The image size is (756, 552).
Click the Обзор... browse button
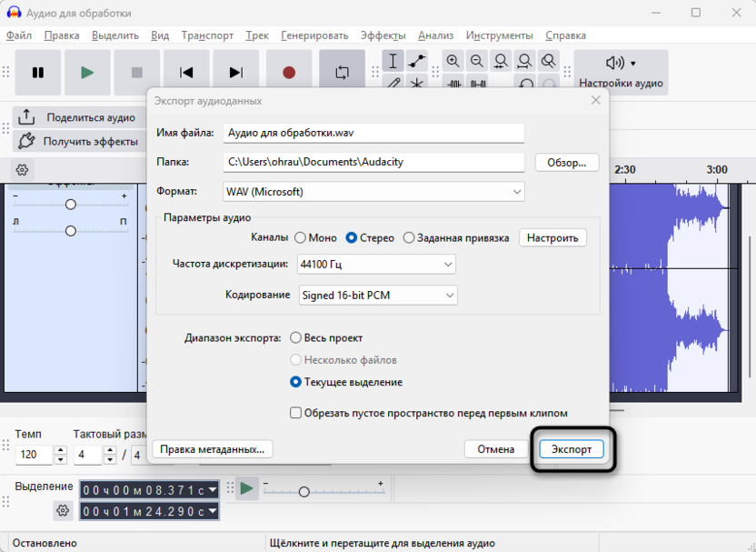click(567, 163)
